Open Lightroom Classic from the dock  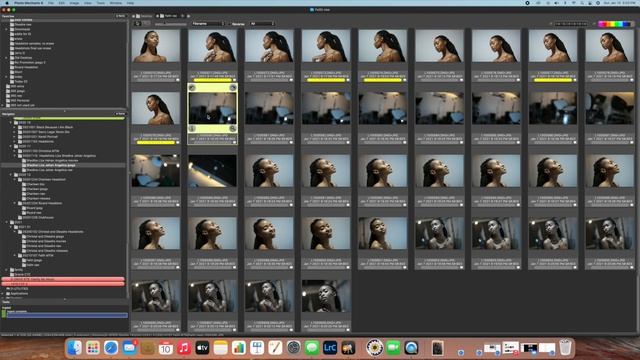click(x=330, y=348)
